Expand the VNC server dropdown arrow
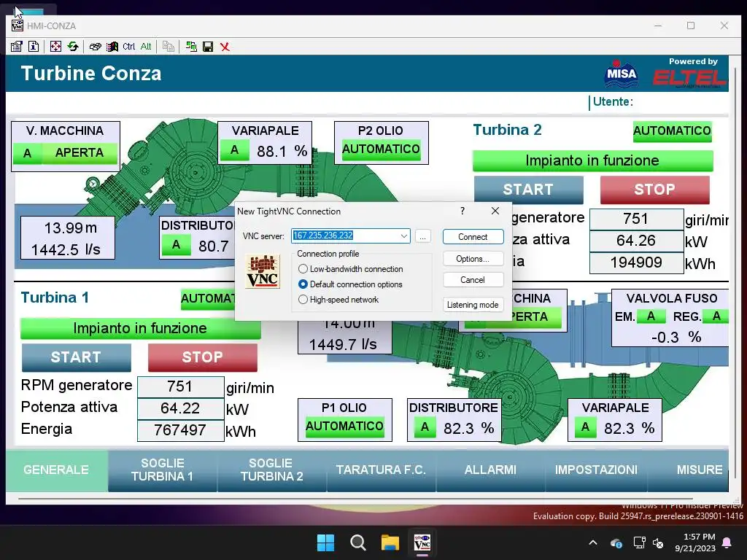 click(404, 236)
